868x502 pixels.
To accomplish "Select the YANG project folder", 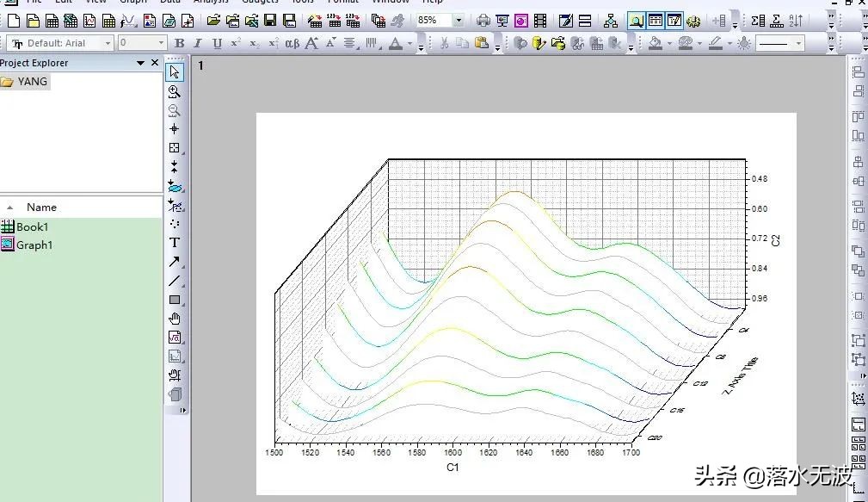I will (x=32, y=82).
